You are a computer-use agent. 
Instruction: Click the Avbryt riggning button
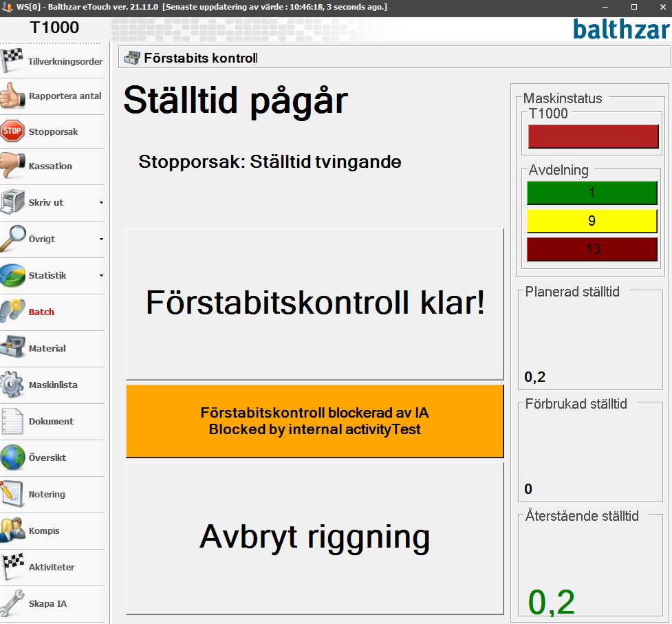(x=314, y=538)
